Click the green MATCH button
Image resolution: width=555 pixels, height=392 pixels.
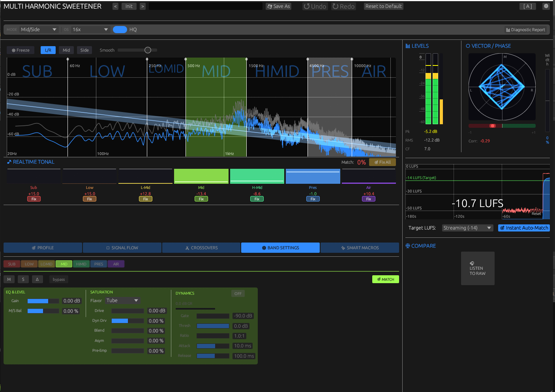[x=386, y=279]
